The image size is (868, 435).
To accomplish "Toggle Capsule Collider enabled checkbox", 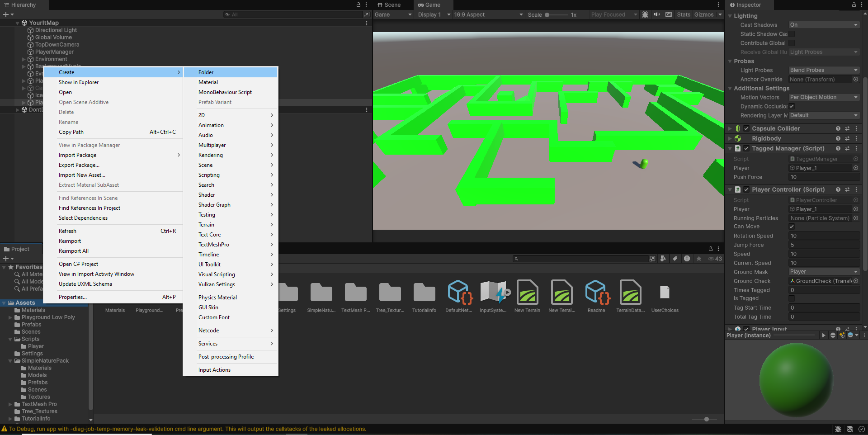I will pos(746,128).
